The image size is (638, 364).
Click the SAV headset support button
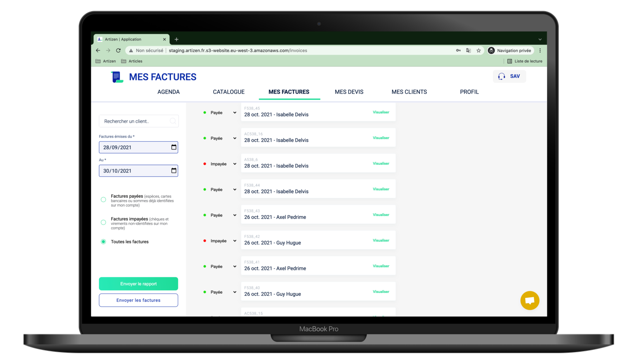click(x=509, y=76)
